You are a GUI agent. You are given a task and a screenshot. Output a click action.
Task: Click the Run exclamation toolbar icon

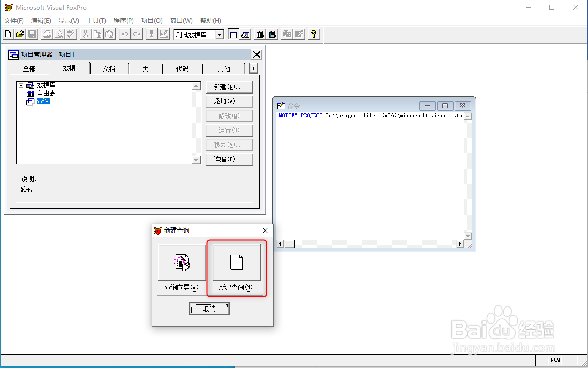pyautogui.click(x=151, y=35)
